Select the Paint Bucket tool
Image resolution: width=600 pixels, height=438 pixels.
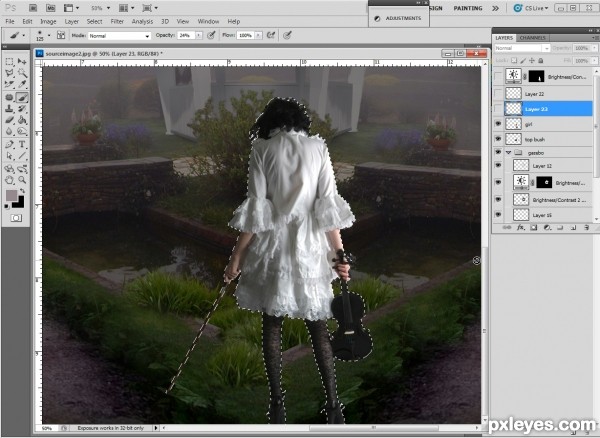(x=22, y=120)
